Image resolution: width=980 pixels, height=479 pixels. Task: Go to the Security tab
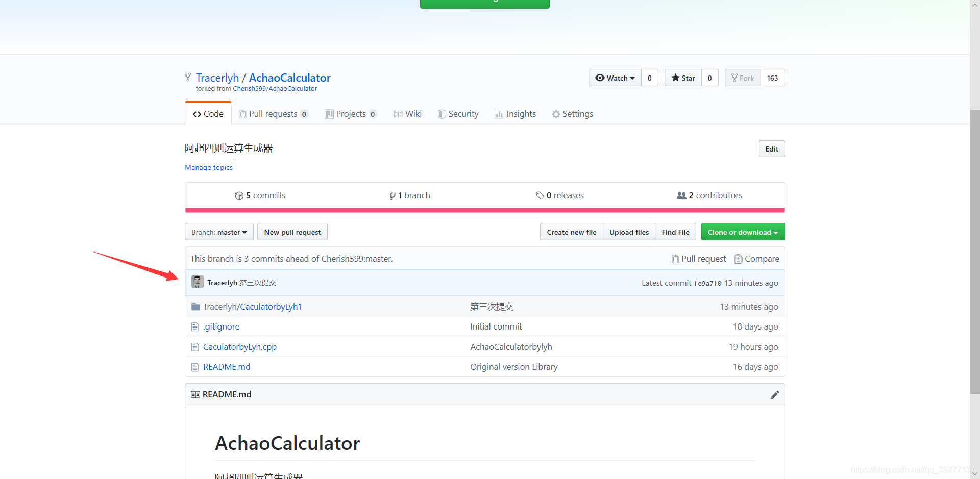pos(458,114)
